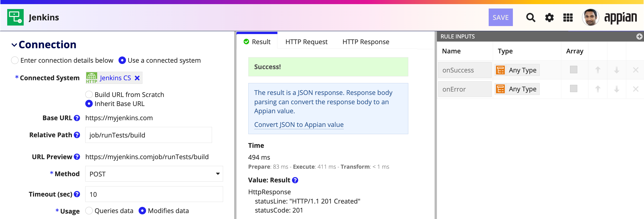Screen dimensions: 644x219
Task: Show help for Value: Result
Action: coord(295,180)
